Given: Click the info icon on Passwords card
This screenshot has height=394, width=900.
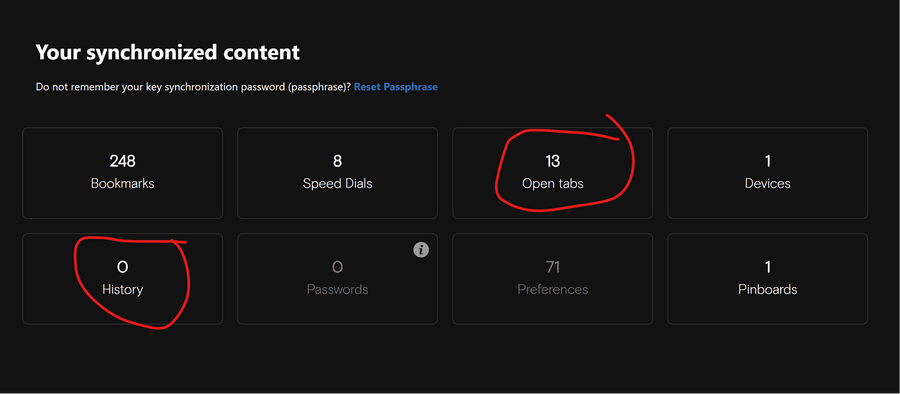Looking at the screenshot, I should (421, 250).
